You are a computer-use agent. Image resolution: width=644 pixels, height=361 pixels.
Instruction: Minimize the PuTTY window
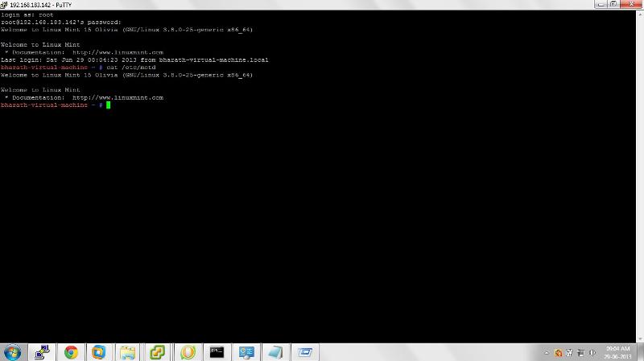[601, 5]
